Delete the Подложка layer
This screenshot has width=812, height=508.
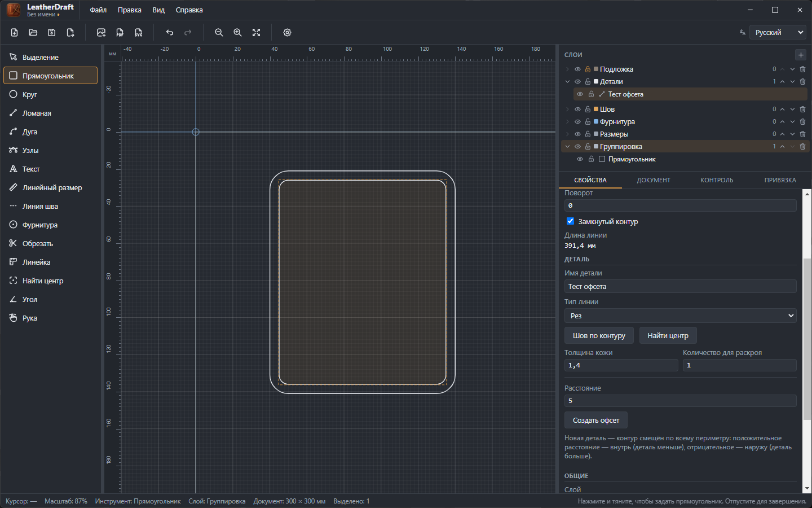coord(802,69)
